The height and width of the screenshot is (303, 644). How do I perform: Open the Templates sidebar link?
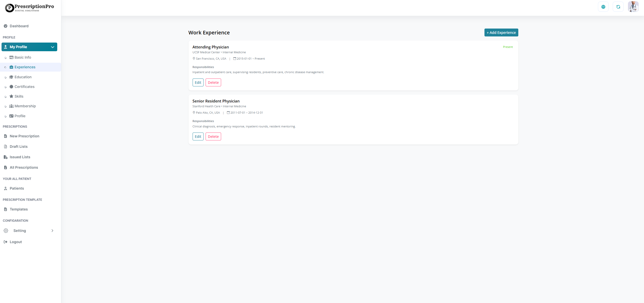coord(19,209)
